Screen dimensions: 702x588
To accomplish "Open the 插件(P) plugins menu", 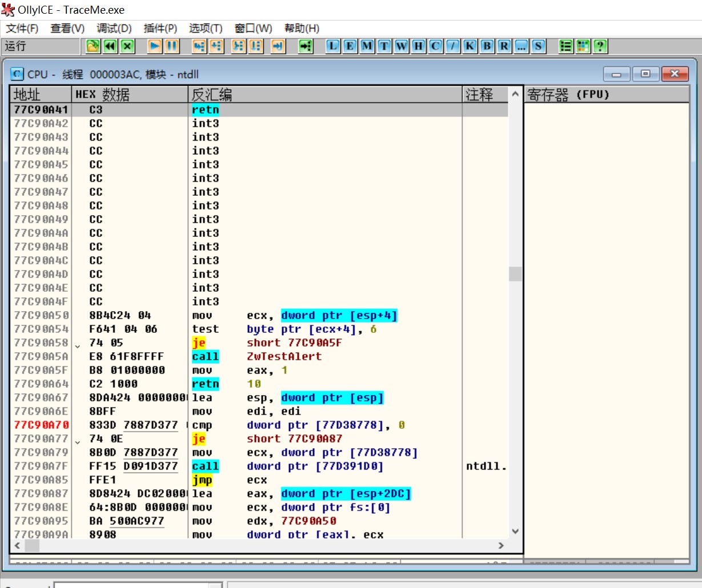I will pos(160,29).
